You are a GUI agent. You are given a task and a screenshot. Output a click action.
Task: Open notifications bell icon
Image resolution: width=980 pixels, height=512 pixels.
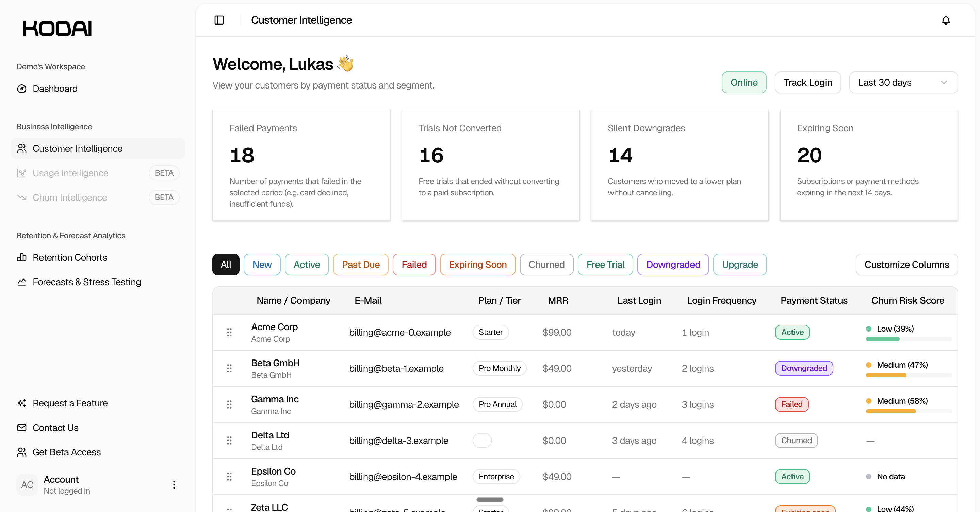pos(945,20)
